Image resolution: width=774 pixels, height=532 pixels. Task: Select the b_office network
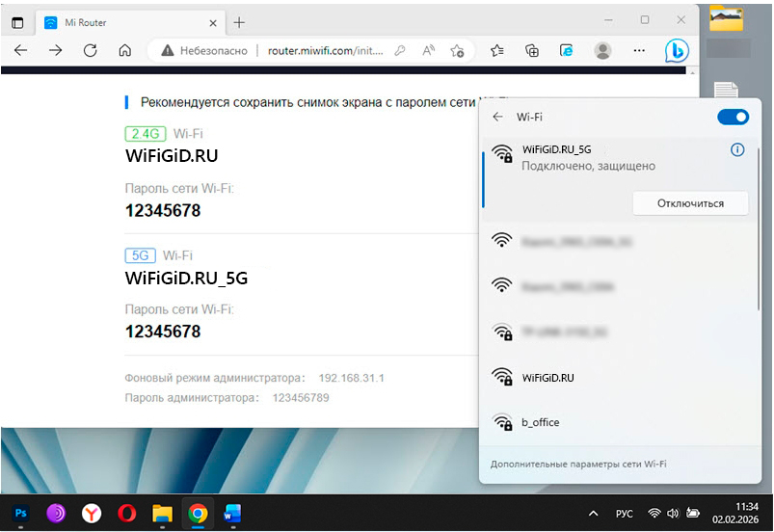pos(619,422)
